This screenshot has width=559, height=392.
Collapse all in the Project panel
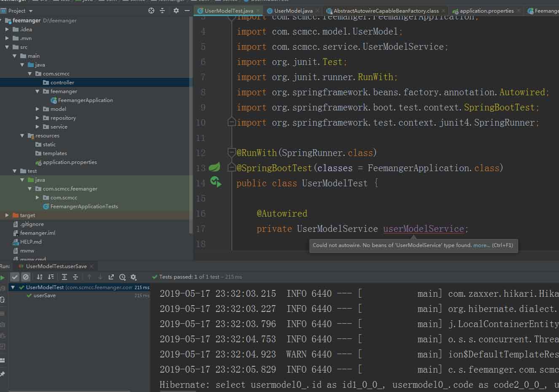(x=162, y=11)
